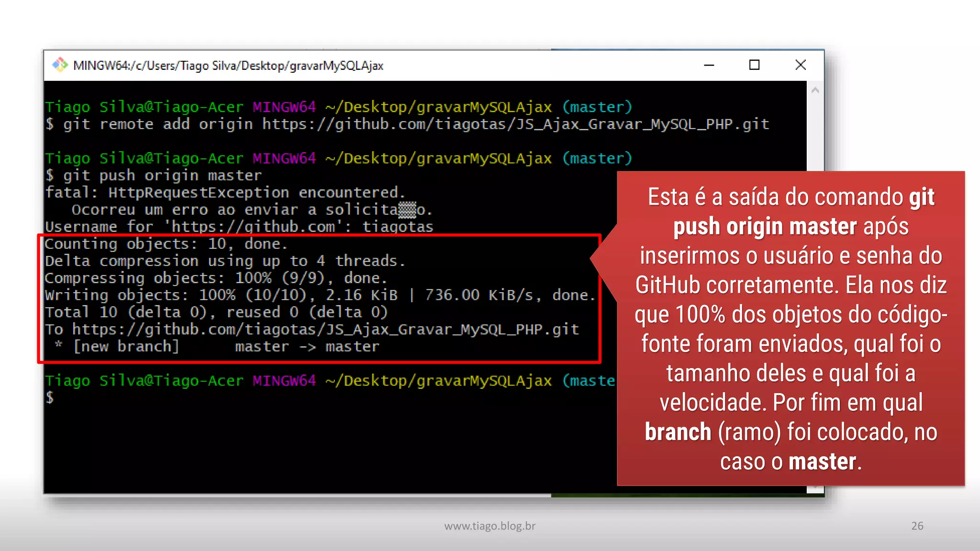Click the 'Username for https://github.com' line
980x551 pixels.
(239, 227)
